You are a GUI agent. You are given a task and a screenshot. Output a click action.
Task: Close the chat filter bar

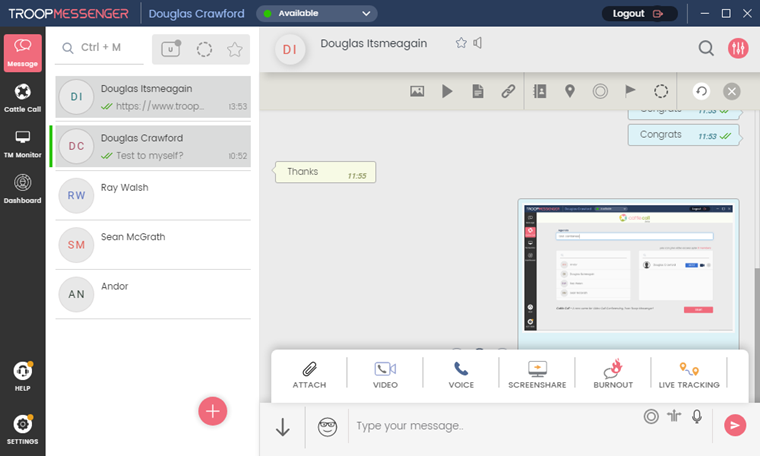(x=731, y=91)
